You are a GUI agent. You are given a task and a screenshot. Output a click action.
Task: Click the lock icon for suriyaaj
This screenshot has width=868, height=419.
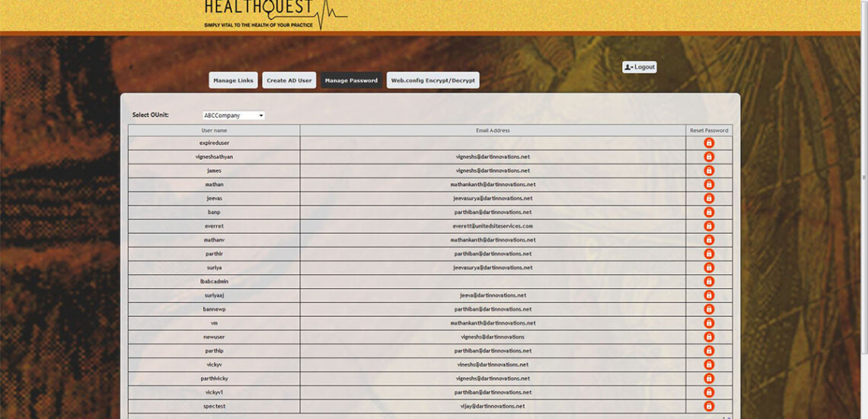(709, 296)
